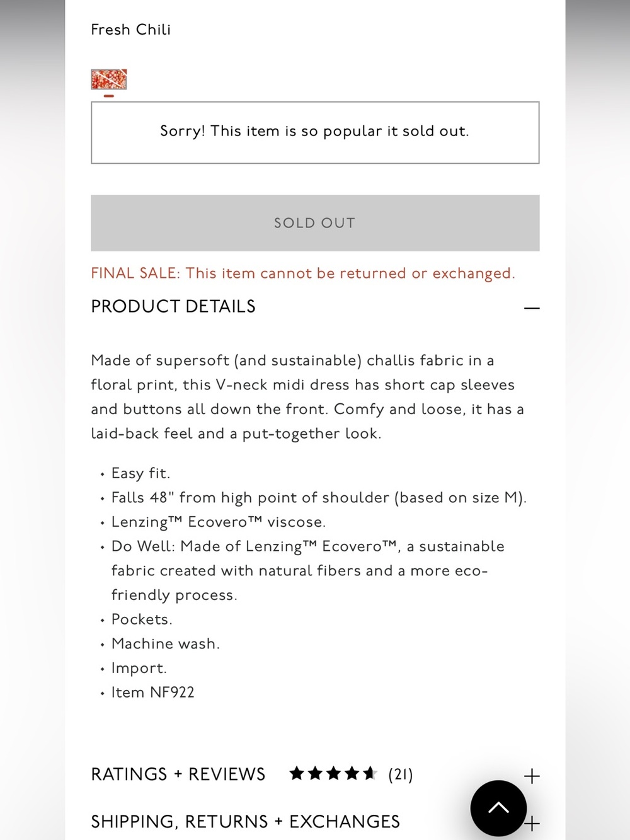Viewport: 630px width, 840px height.
Task: Expand Ratings + Reviews via plus icon
Action: pos(532,776)
